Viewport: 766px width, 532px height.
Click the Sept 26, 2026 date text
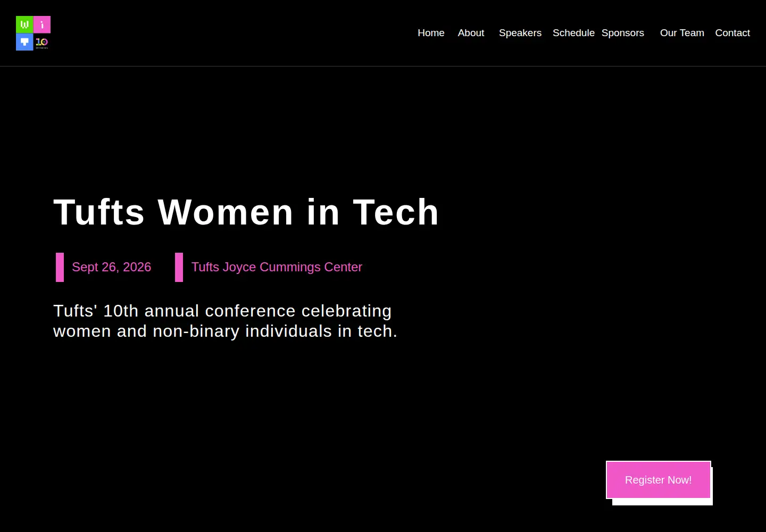tap(112, 267)
